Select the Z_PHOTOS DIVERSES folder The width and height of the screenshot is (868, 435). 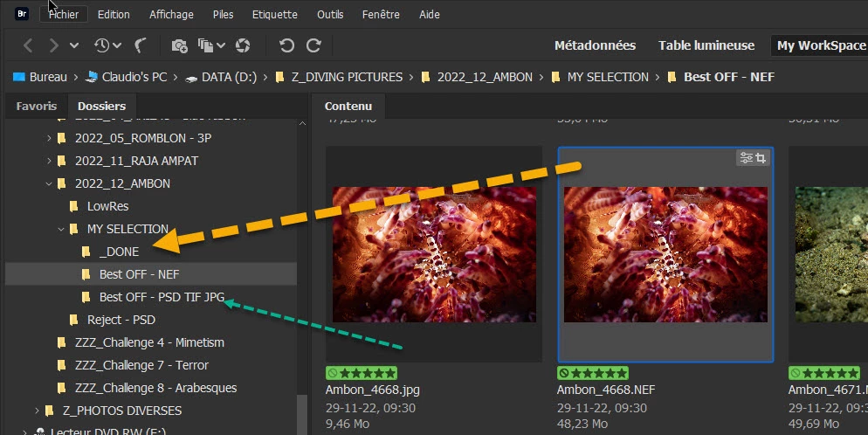(122, 410)
